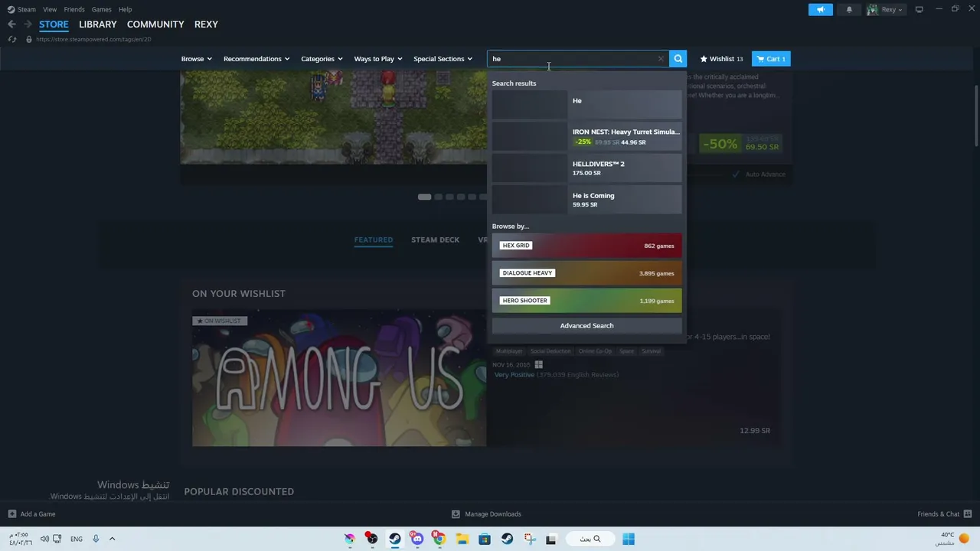Viewport: 980px width, 551px height.
Task: Browse the HERO SHOOTER tag
Action: pos(586,301)
